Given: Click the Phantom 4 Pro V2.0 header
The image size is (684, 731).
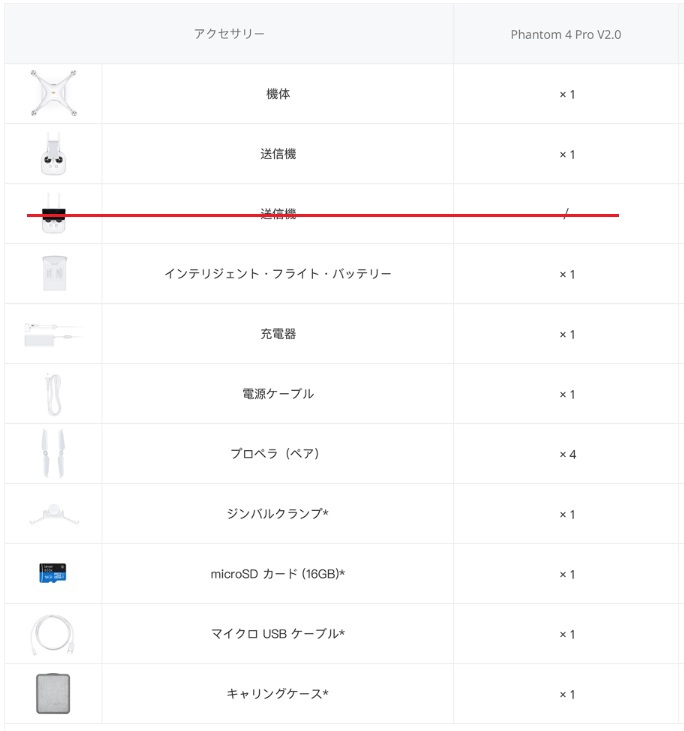Looking at the screenshot, I should [x=566, y=34].
